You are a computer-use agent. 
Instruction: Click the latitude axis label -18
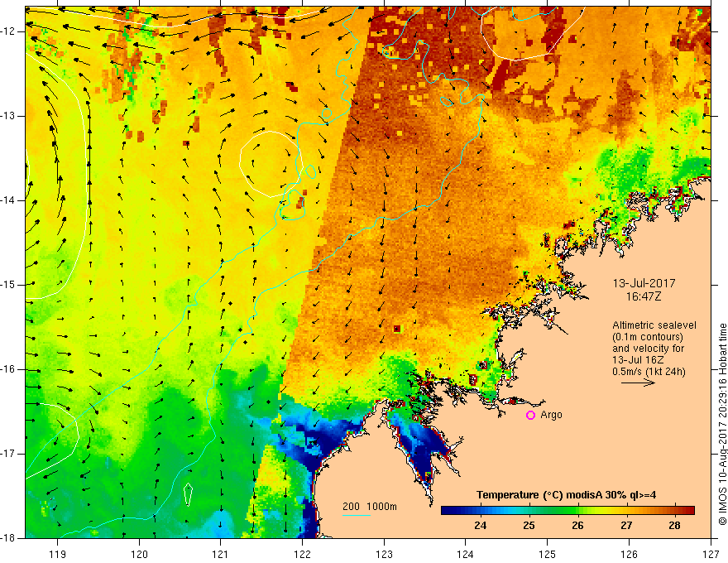tap(8, 538)
